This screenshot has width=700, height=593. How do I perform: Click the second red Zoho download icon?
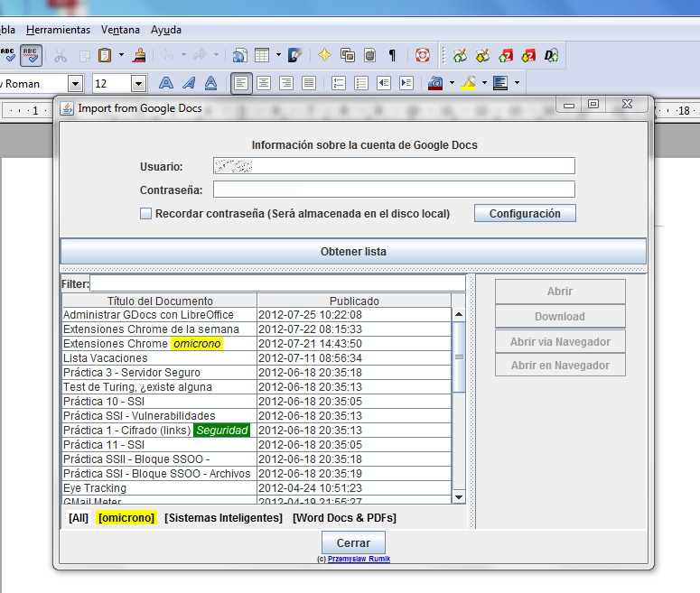pos(528,55)
